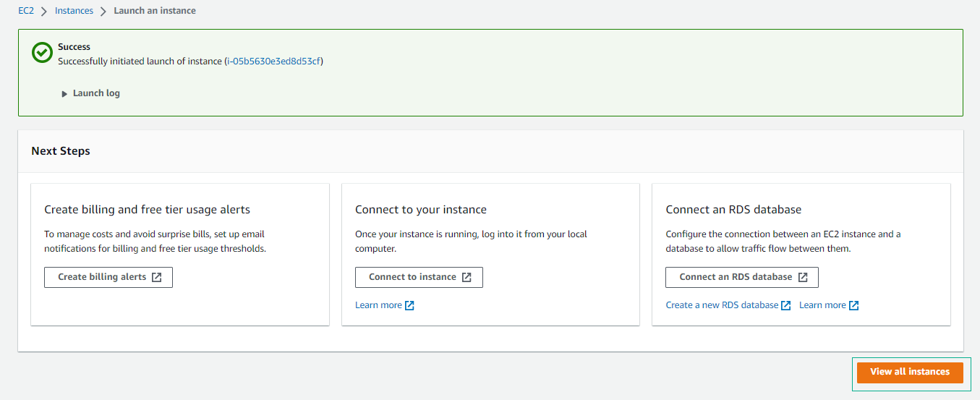Open Learn more under Connect to your instance
Screen dimensions: 980x400
tap(378, 305)
